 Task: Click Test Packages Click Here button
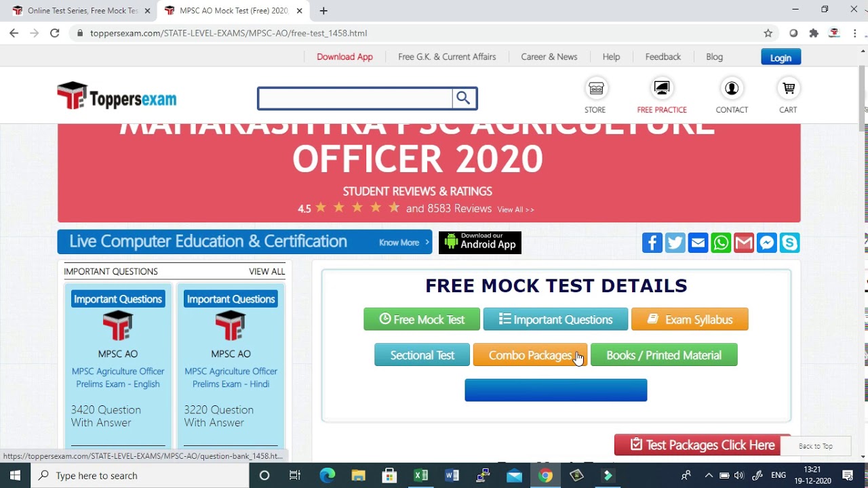[x=703, y=445]
